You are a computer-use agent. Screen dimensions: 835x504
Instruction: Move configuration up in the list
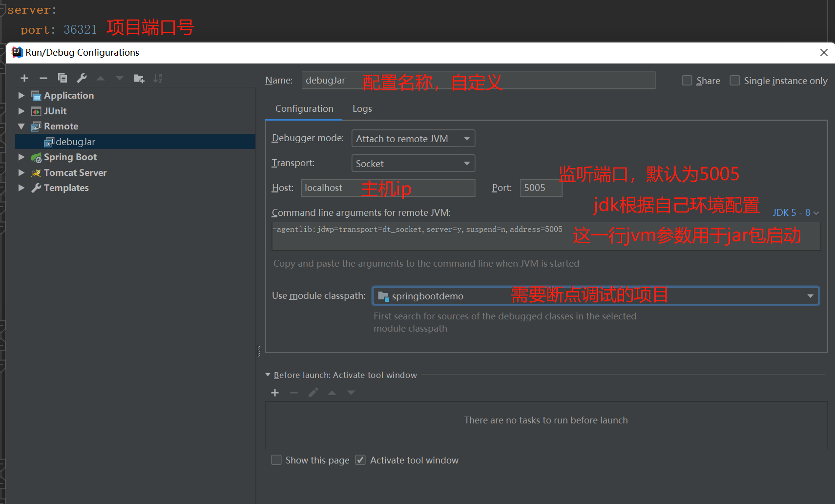(101, 78)
